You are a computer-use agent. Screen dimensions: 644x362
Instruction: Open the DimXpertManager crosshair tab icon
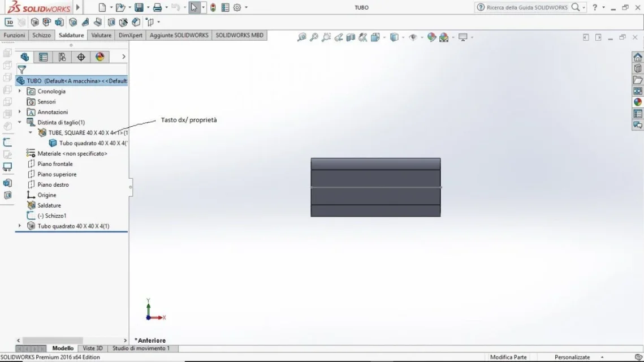(x=81, y=57)
